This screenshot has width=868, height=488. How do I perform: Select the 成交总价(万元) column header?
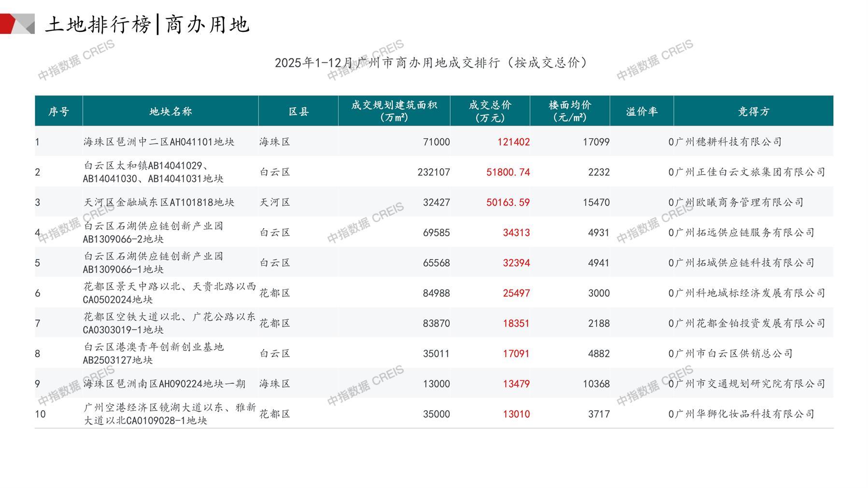[490, 112]
